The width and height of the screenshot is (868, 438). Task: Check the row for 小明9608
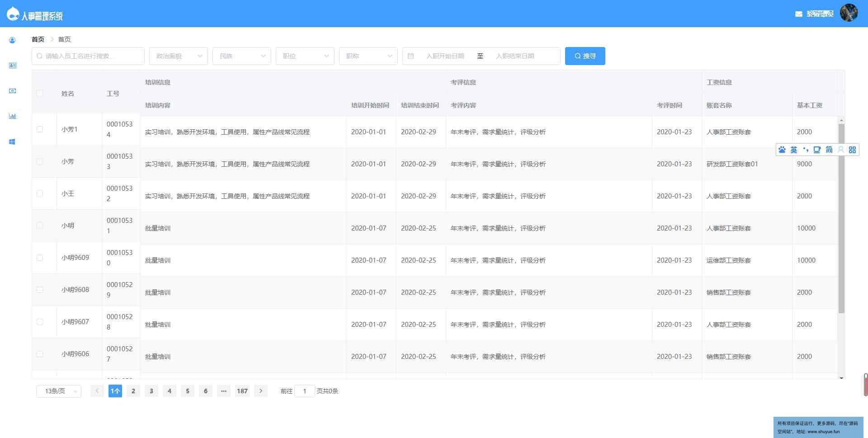[40, 290]
